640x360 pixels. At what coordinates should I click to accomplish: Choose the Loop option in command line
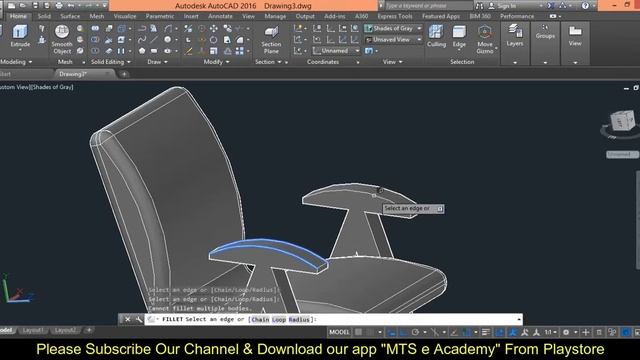pos(279,320)
